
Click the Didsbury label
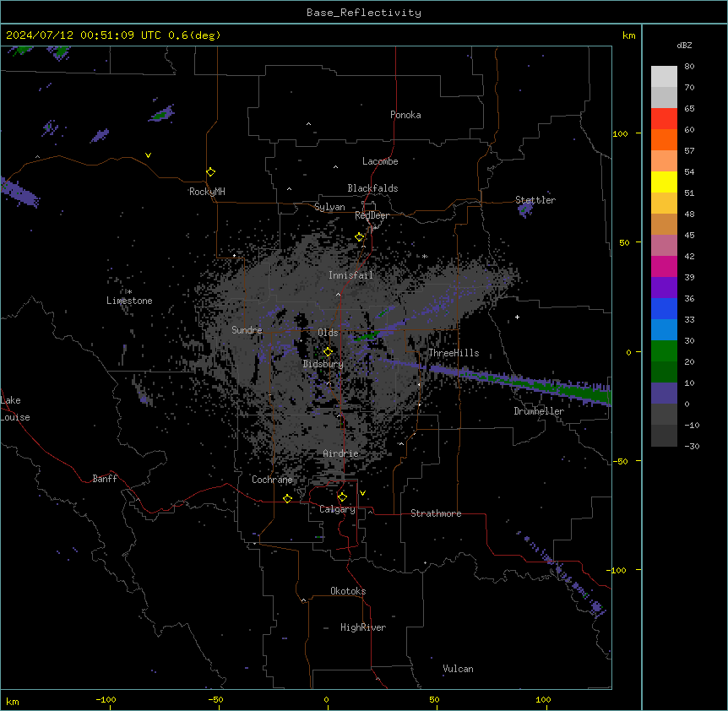pos(323,364)
